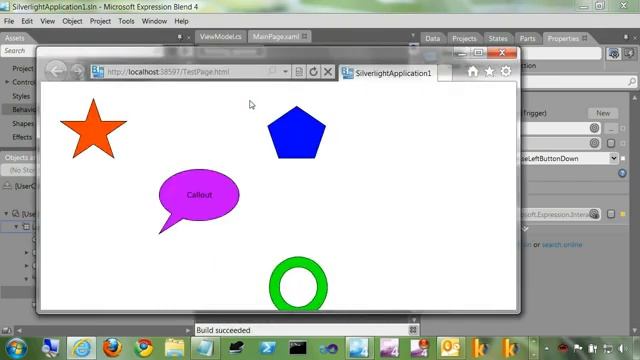This screenshot has height=360, width=640.
Task: Open browser Tools gear icon
Action: (506, 71)
